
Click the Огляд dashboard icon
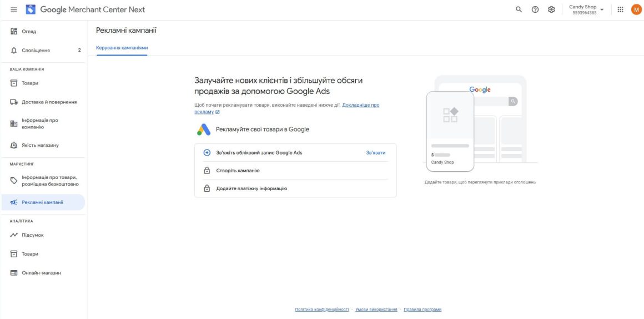click(x=14, y=31)
